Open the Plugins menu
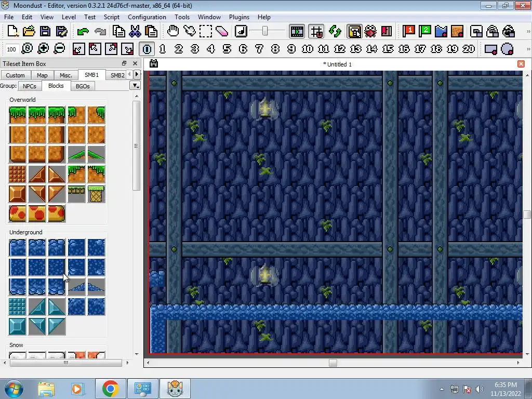The height and width of the screenshot is (399, 532). click(239, 17)
